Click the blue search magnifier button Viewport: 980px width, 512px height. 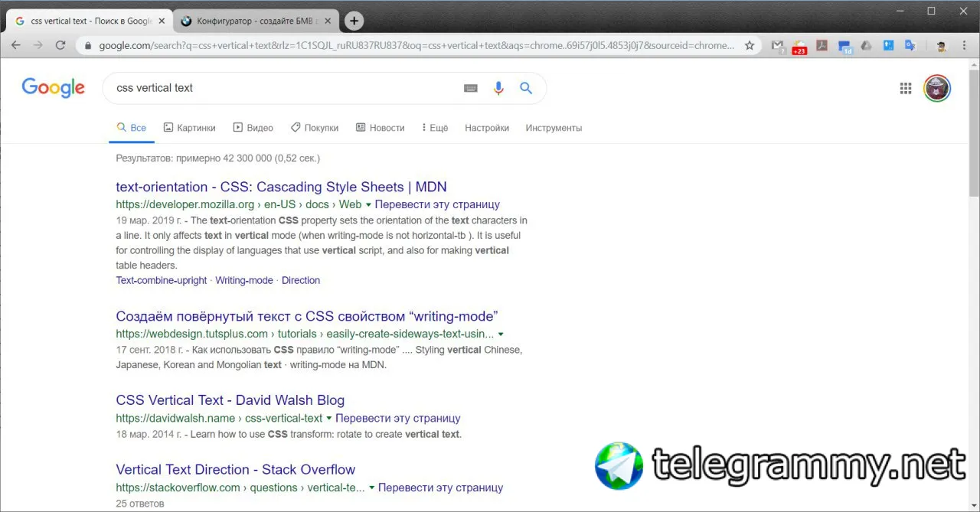click(526, 88)
